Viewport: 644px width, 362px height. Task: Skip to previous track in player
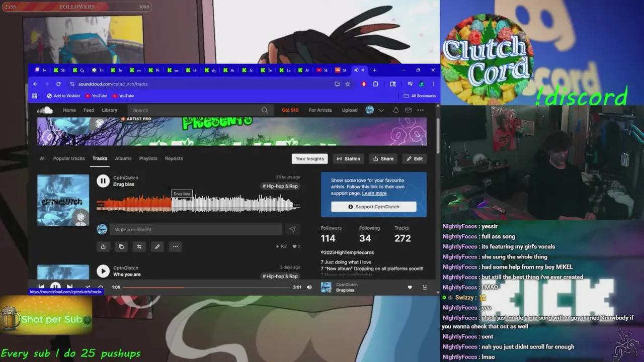pyautogui.click(x=41, y=287)
